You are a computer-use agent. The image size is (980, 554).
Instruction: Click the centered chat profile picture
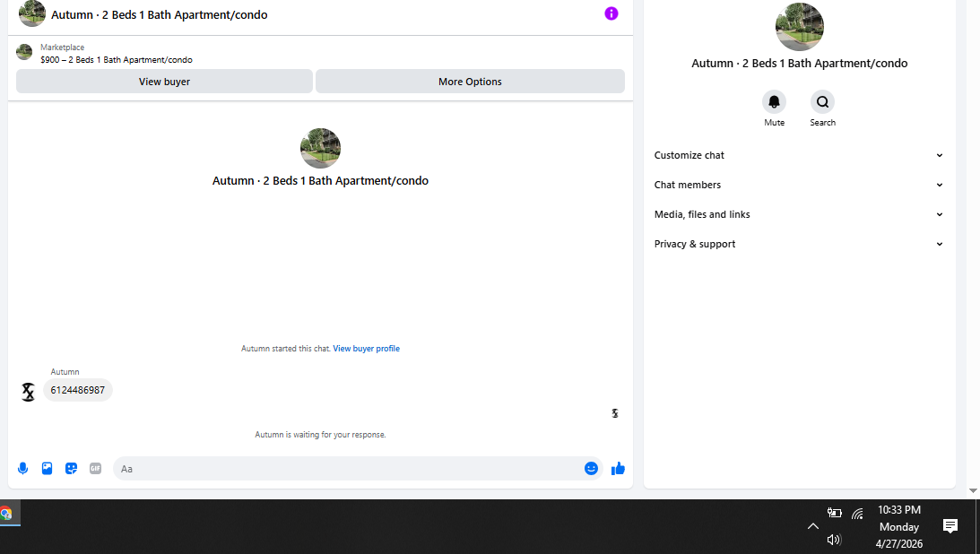point(321,149)
